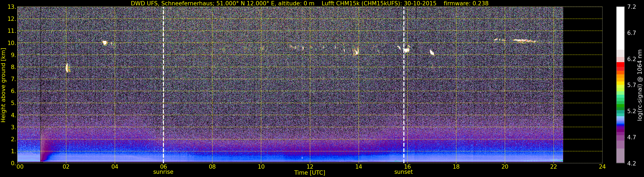The width and height of the screenshot is (644, 177).
Task: Click the 11 km tick label on the height axis
Action: [x=12, y=31]
